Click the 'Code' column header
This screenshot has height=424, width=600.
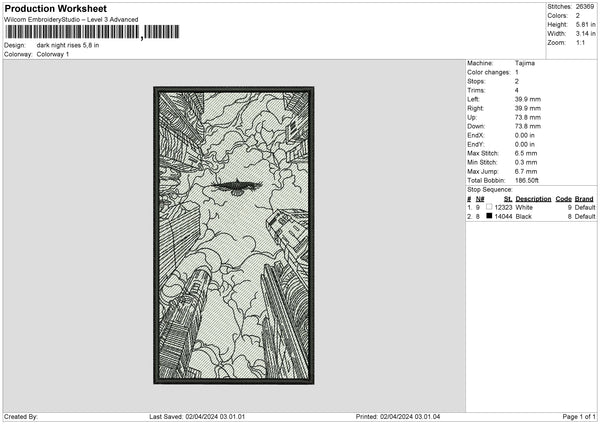pos(564,199)
